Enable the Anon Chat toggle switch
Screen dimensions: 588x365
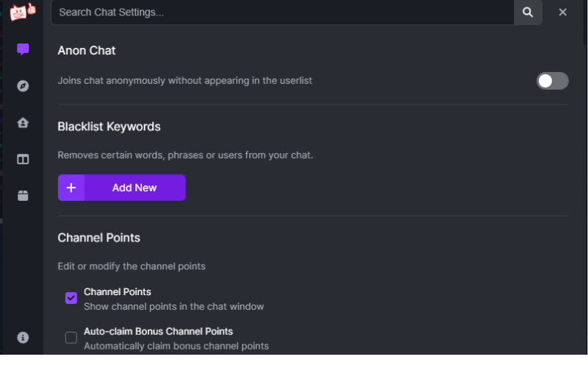552,81
